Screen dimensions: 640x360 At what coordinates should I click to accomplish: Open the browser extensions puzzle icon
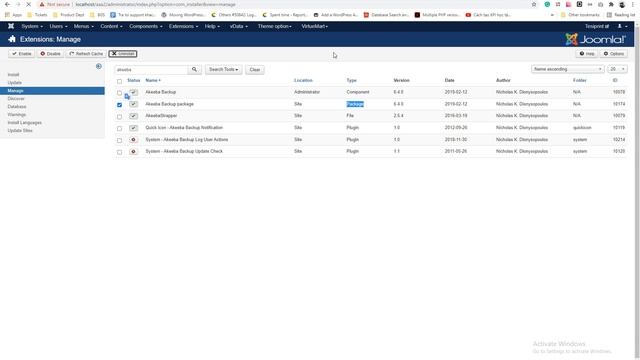point(611,4)
